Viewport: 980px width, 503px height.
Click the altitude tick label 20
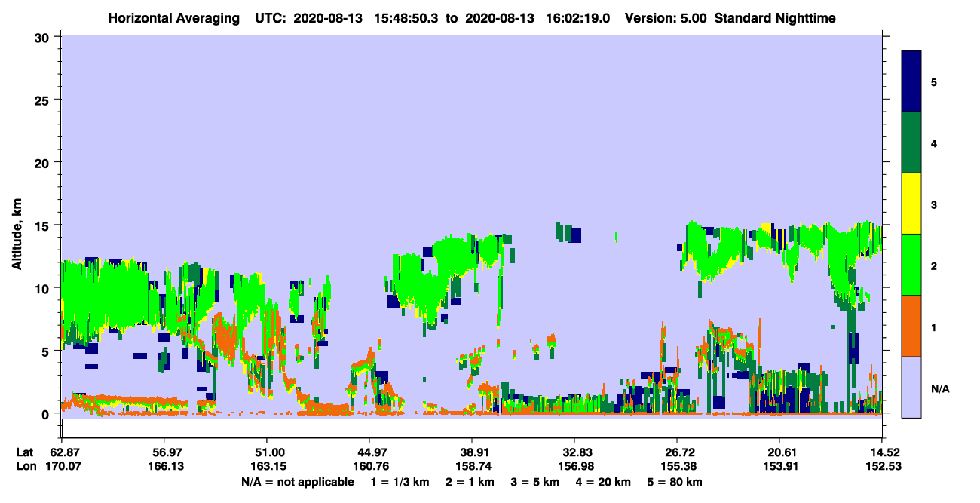coord(44,163)
